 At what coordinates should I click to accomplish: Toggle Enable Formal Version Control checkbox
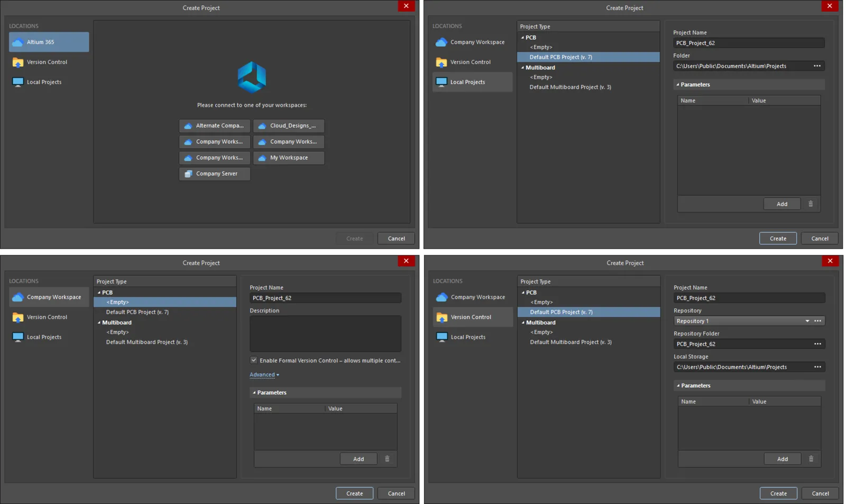[x=254, y=360]
